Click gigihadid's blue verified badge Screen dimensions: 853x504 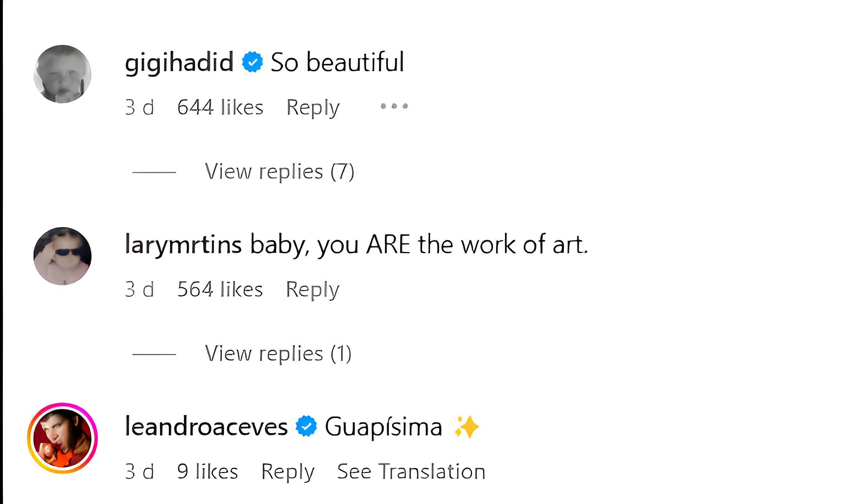click(x=252, y=62)
